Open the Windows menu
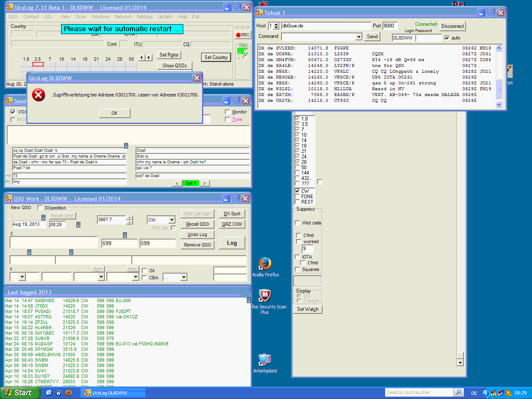 coord(101,17)
